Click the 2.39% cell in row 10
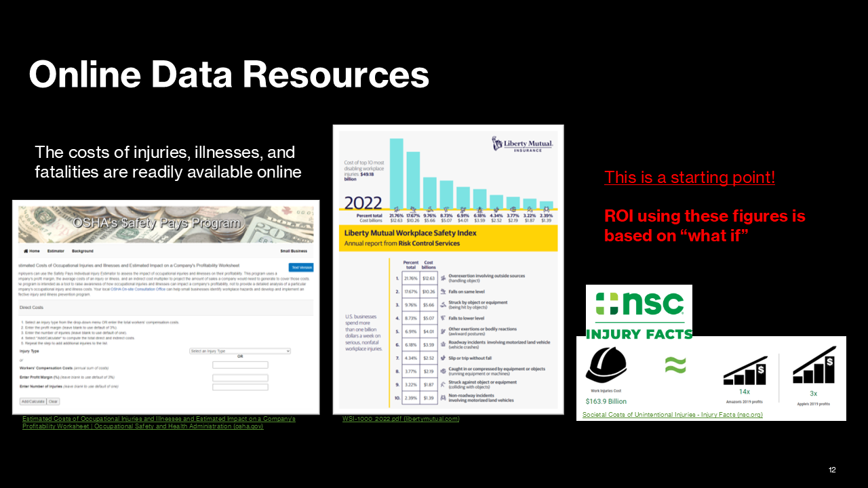The width and height of the screenshot is (868, 488). coord(411,399)
